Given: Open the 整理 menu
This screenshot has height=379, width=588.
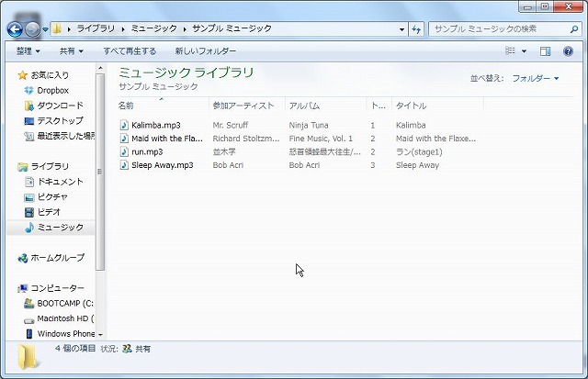Looking at the screenshot, I should click(x=28, y=51).
